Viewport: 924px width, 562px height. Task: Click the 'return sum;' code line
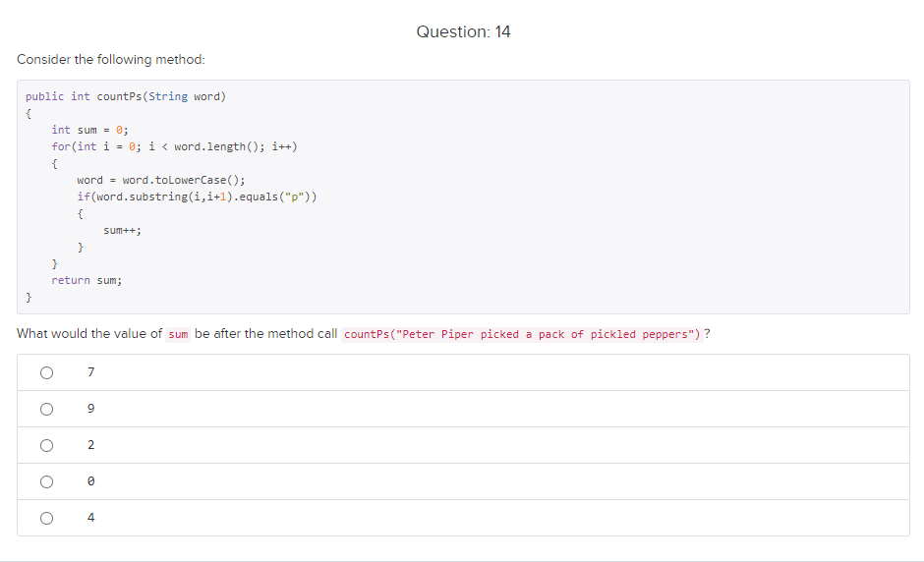87,280
